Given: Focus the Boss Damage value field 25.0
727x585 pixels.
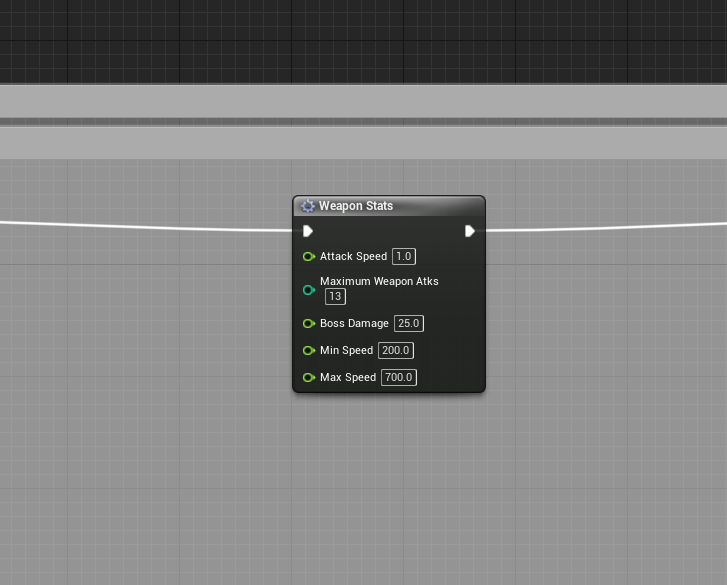Looking at the screenshot, I should pyautogui.click(x=409, y=324).
